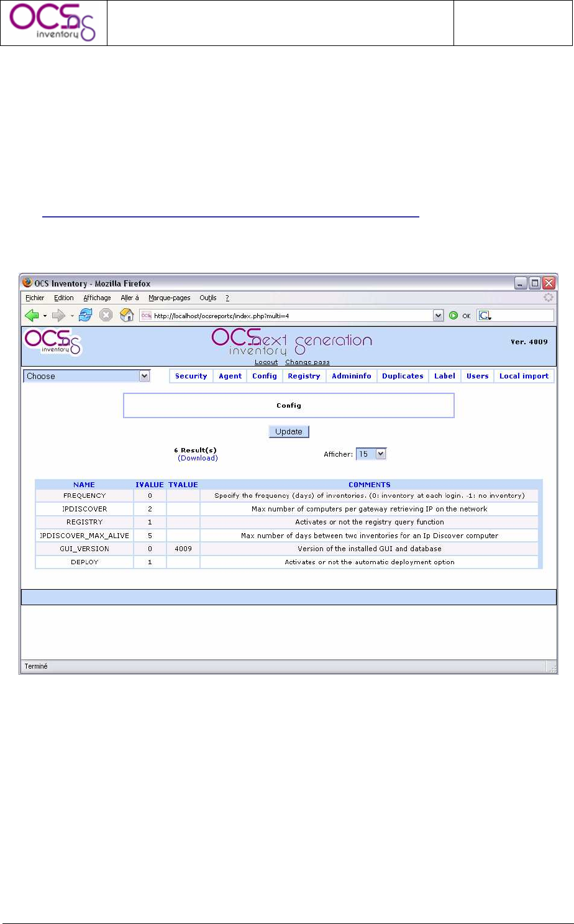Viewport: 574px width, 924px height.
Task: Click the Firefox search input field
Action: tap(522, 316)
